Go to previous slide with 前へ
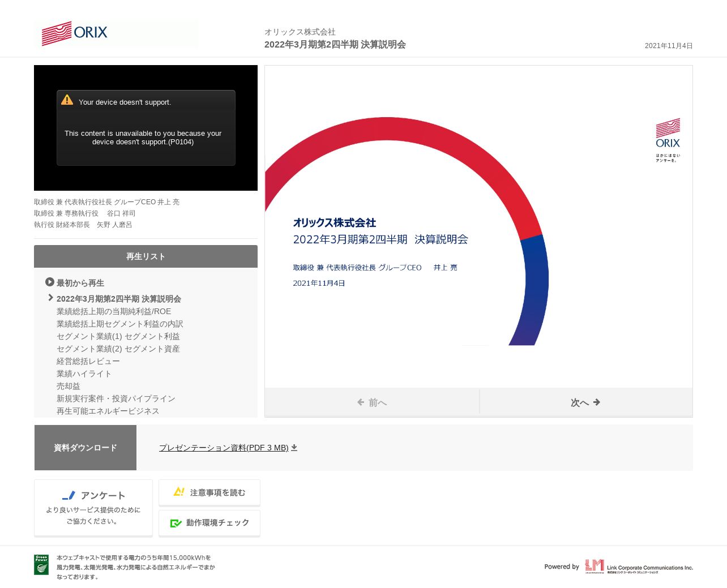The height and width of the screenshot is (588, 727). click(372, 402)
